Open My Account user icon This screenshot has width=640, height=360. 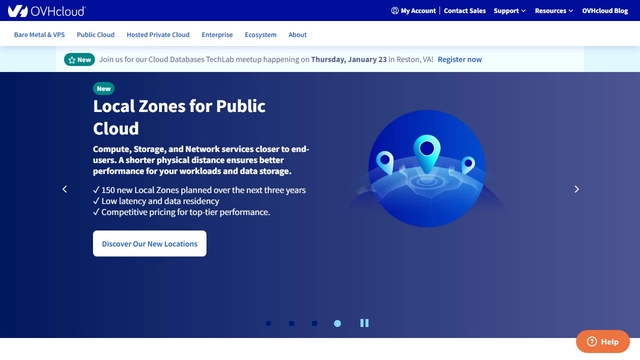pyautogui.click(x=395, y=11)
